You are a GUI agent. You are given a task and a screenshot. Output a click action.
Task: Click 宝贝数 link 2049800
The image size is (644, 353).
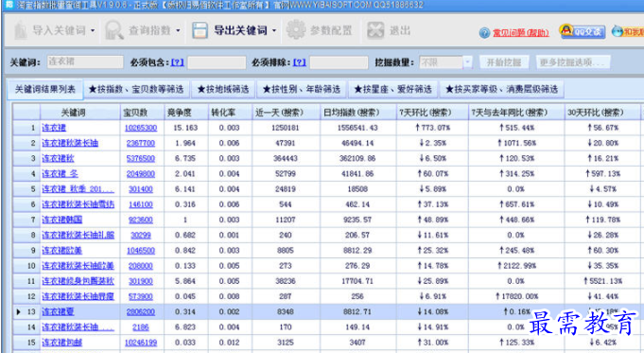141,174
